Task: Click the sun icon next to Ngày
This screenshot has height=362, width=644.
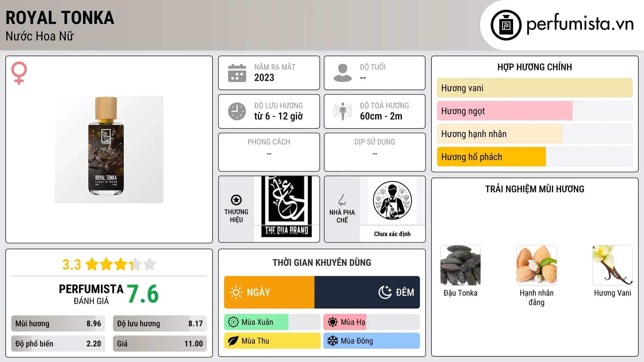Action: coord(236,292)
